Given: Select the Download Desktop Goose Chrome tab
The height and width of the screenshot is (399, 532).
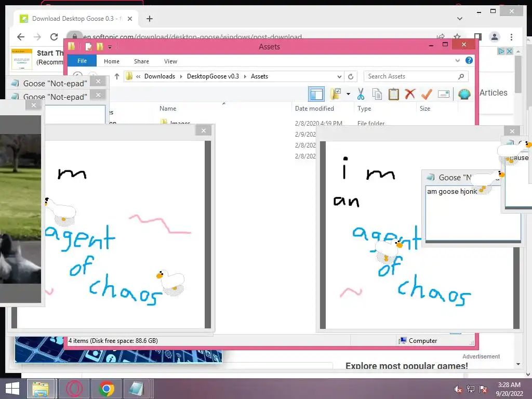Looking at the screenshot, I should pyautogui.click(x=76, y=19).
